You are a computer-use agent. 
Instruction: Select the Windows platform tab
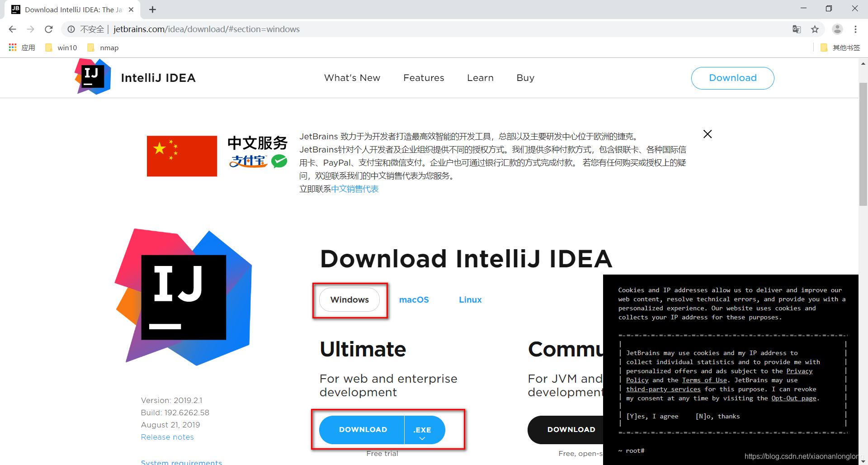tap(349, 299)
